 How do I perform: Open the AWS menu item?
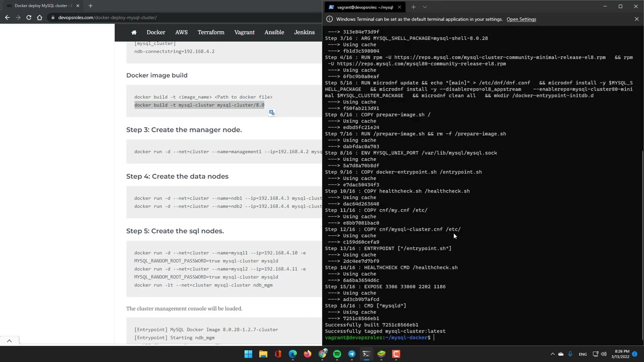pos(182,32)
